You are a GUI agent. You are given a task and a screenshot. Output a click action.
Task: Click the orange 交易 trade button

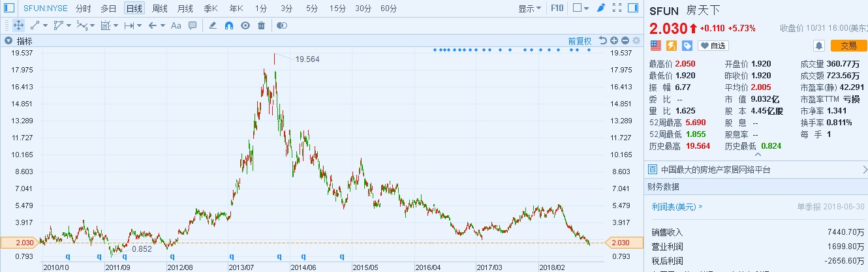click(x=848, y=45)
